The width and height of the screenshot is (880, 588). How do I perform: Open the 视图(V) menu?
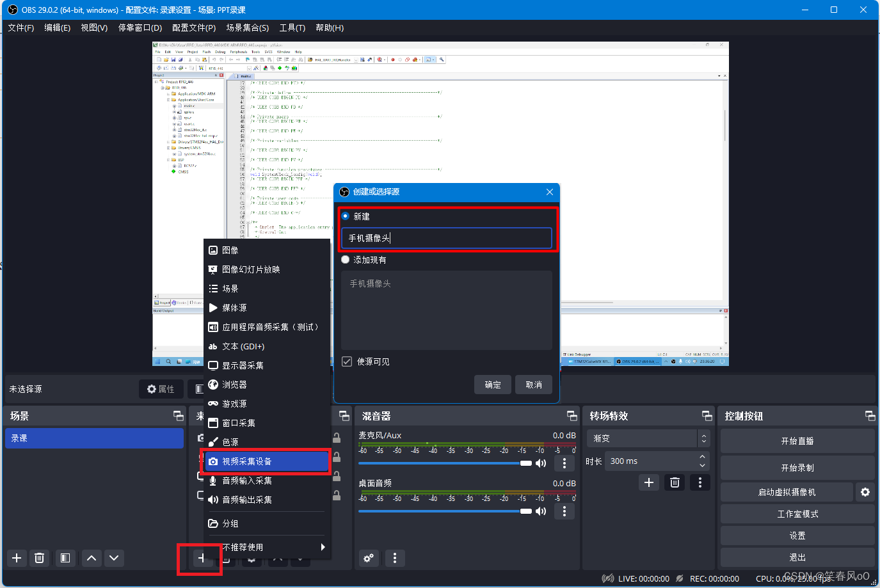(94, 28)
